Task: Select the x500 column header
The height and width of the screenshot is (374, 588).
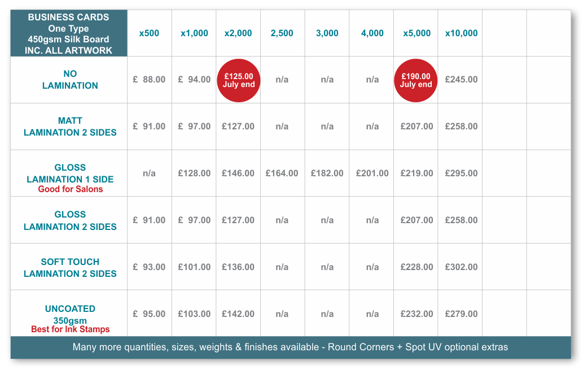Action: [x=149, y=33]
